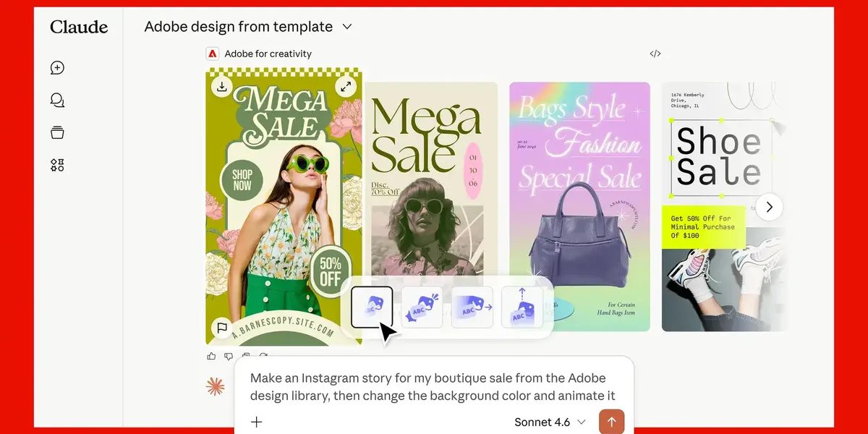Start a new chat from the sidebar
Viewport: 868px width, 434px height.
coord(56,67)
